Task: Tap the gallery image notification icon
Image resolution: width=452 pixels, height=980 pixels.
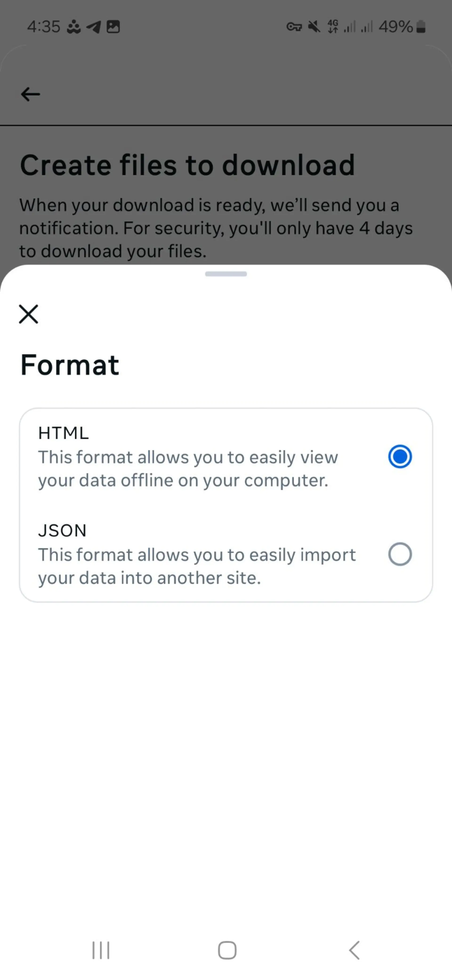Action: pos(113,27)
